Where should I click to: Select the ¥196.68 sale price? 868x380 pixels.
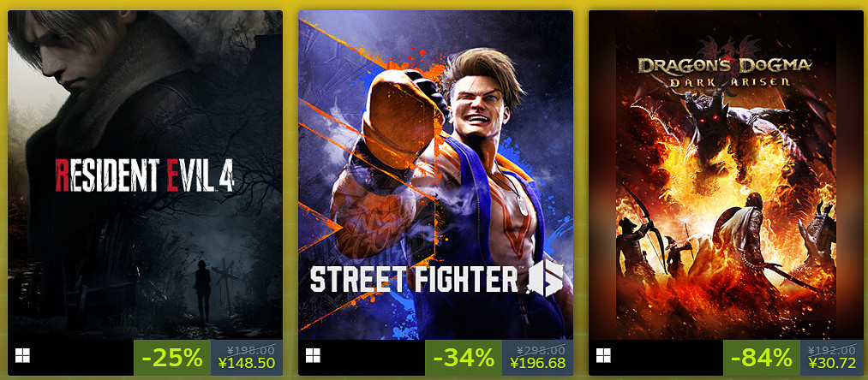537,364
